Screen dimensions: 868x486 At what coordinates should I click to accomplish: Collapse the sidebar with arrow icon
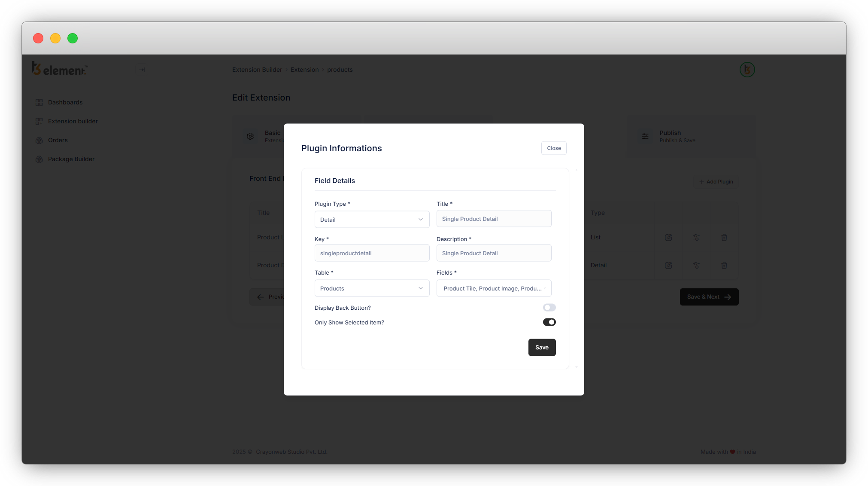(x=142, y=70)
